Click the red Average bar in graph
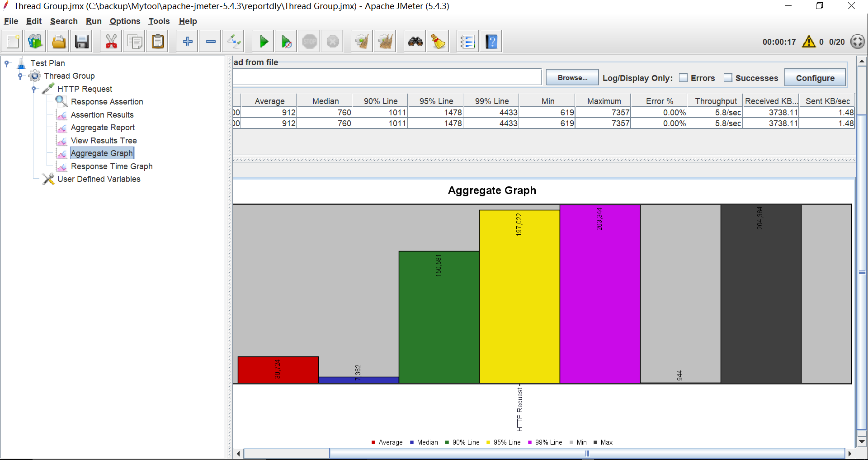The width and height of the screenshot is (868, 460). tap(278, 370)
